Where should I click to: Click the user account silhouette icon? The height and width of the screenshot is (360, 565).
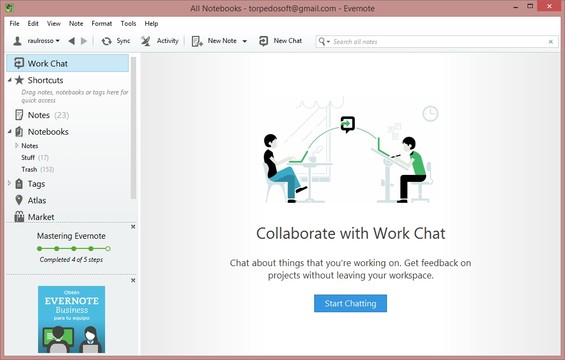17,41
